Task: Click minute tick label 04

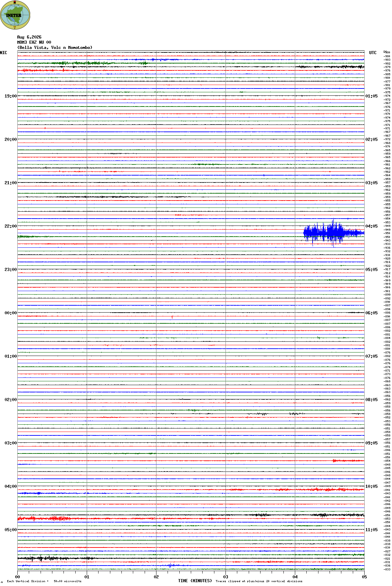Action: click(295, 577)
